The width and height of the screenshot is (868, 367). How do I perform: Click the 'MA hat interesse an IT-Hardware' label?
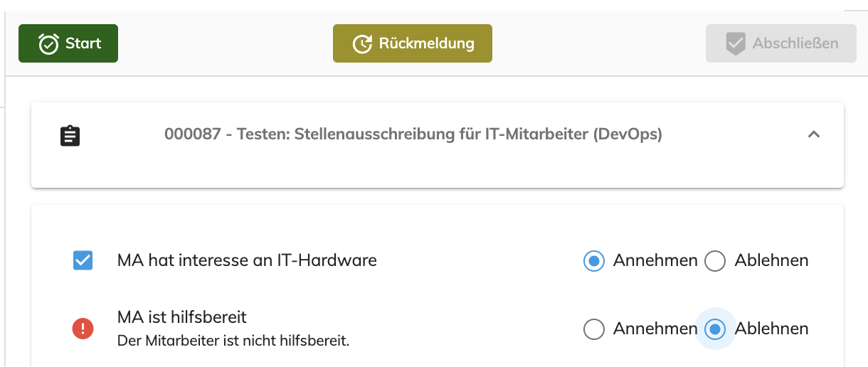coord(247,260)
